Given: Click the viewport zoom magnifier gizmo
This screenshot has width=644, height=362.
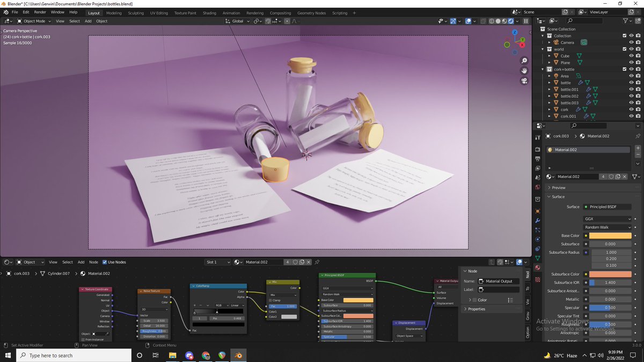Looking at the screenshot, I should [x=524, y=61].
